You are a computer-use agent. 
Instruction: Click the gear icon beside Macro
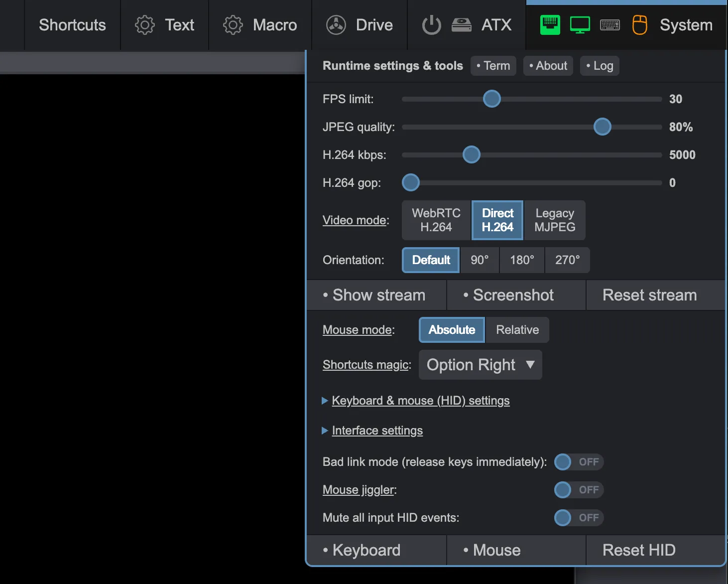[233, 25]
